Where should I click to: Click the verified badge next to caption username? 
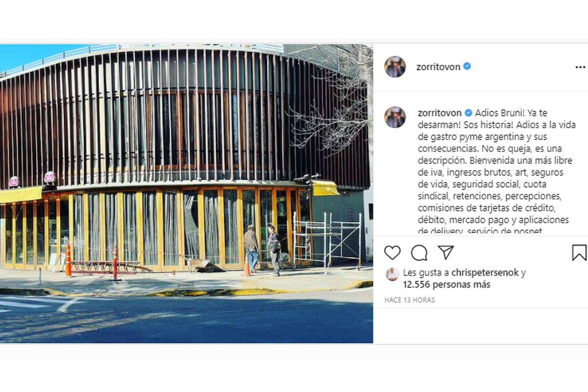468,113
